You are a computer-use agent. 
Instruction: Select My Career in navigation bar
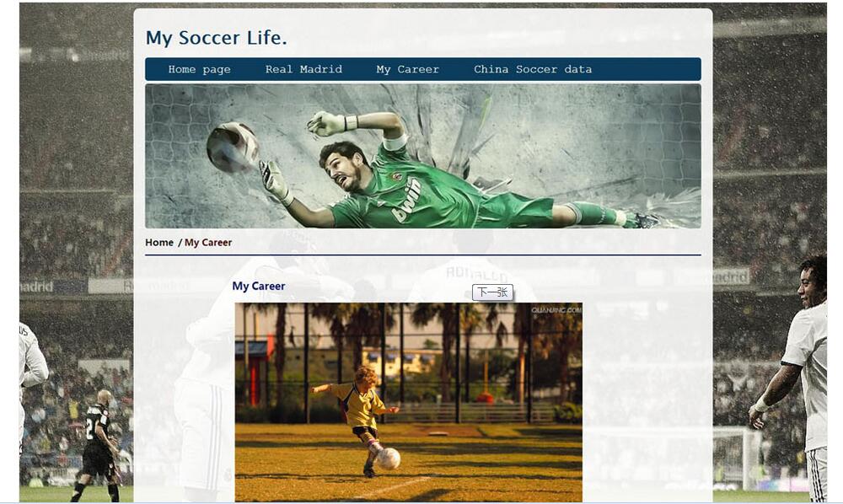[x=407, y=69]
